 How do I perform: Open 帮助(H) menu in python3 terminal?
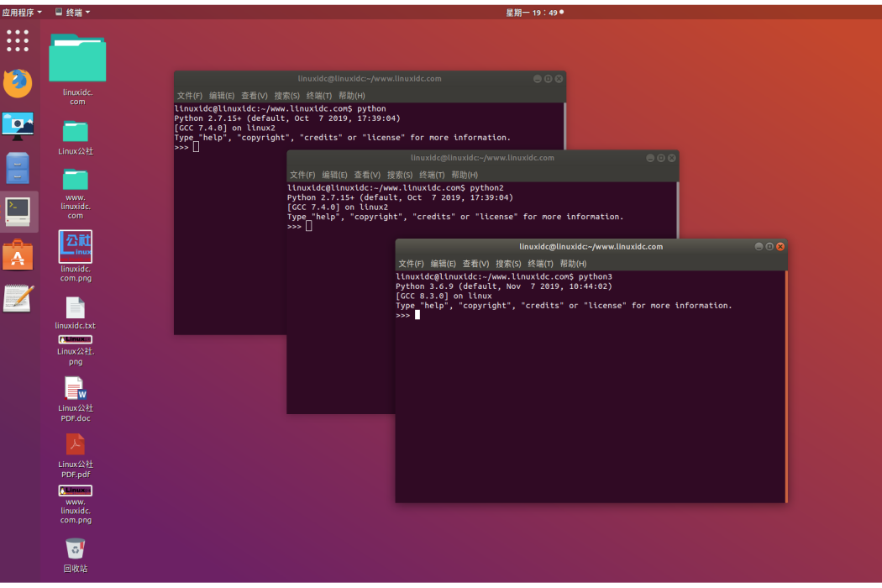point(573,264)
